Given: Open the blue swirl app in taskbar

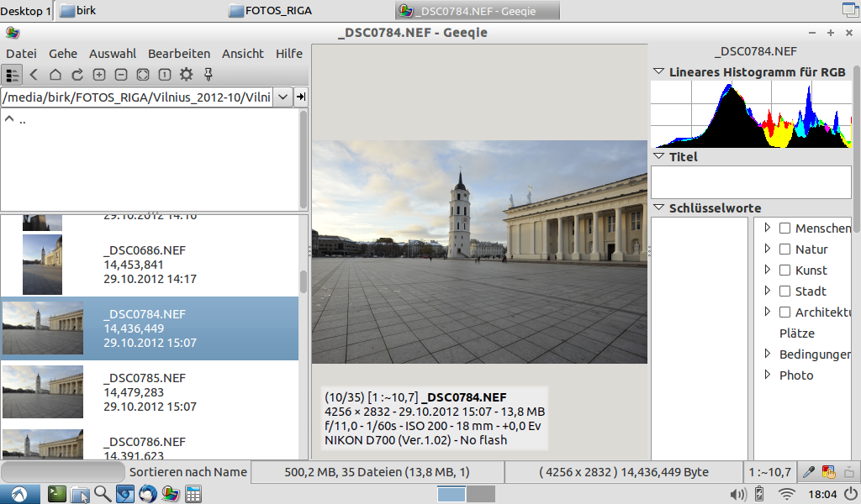Looking at the screenshot, I should (x=124, y=494).
